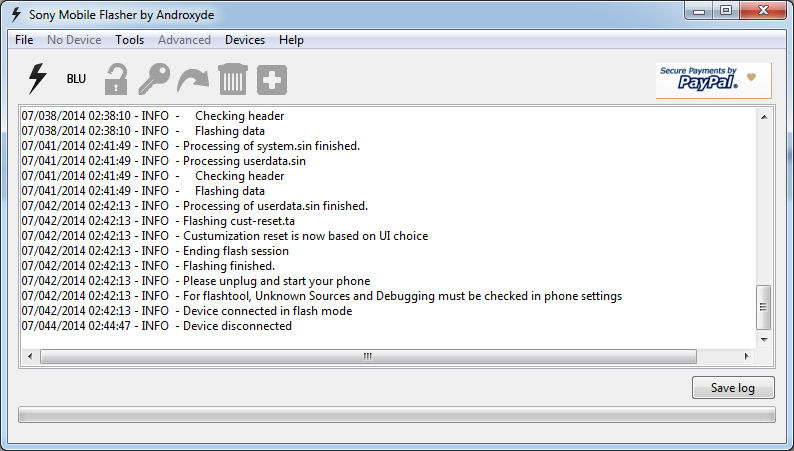This screenshot has width=794, height=451.
Task: Open the BLU bootloader unlock tool
Action: [x=76, y=79]
